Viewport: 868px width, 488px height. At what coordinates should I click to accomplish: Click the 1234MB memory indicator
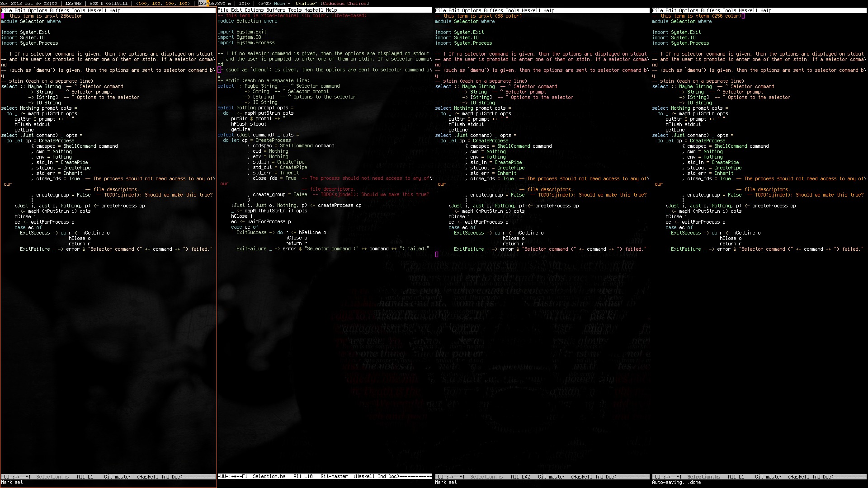[x=73, y=3]
